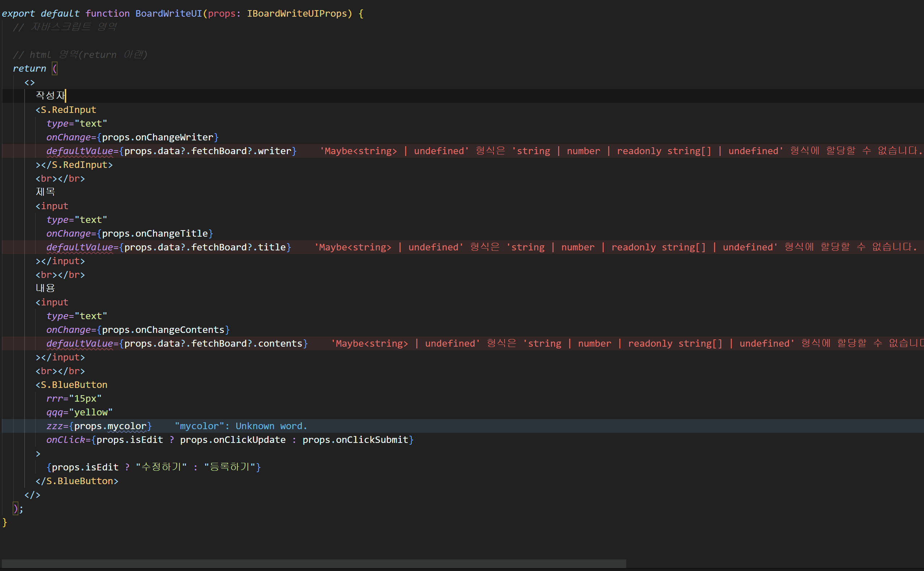Click the inline error message after fetchBoard?.writer
The image size is (924, 571).
619,151
